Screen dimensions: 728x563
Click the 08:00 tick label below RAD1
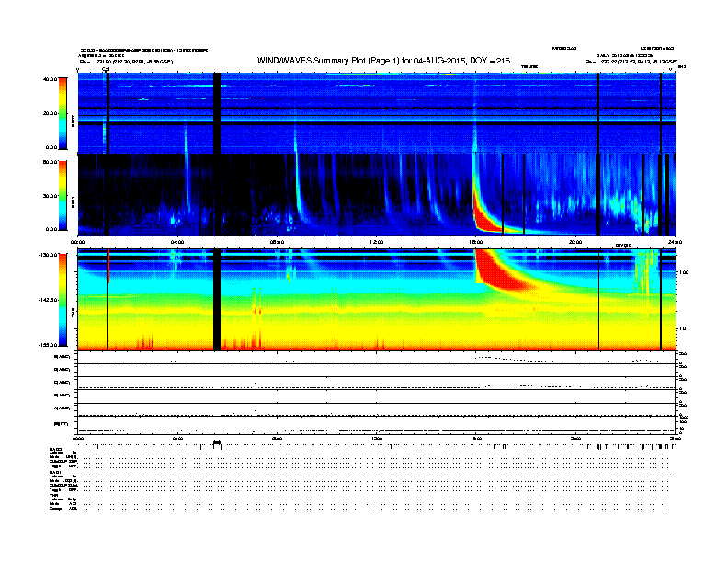(277, 242)
